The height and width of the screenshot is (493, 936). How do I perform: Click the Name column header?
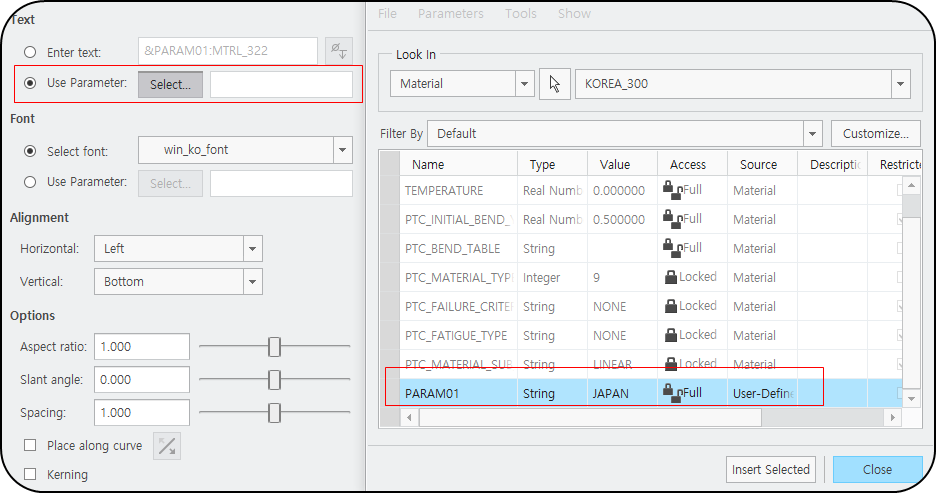tap(458, 164)
